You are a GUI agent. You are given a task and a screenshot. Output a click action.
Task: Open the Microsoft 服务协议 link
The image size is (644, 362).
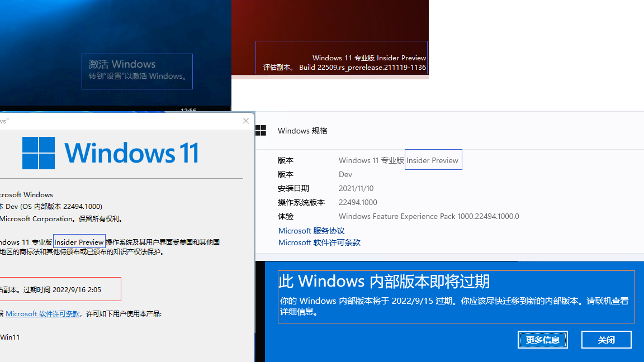tap(311, 231)
